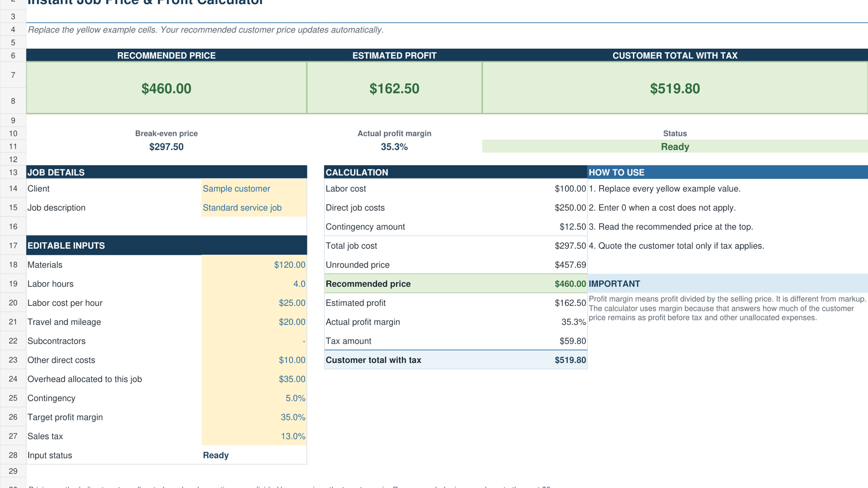Click the 'Standard service job' description cell

pos(254,207)
